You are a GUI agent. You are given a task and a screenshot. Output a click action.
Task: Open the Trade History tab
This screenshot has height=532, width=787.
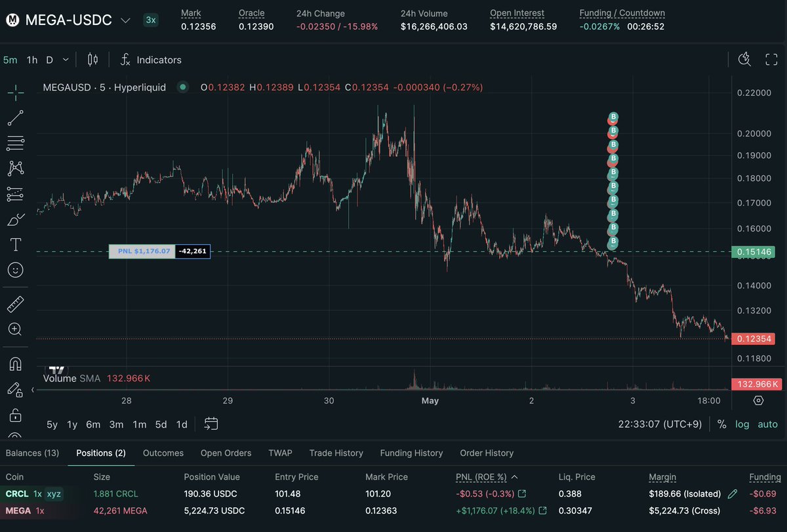coord(336,453)
